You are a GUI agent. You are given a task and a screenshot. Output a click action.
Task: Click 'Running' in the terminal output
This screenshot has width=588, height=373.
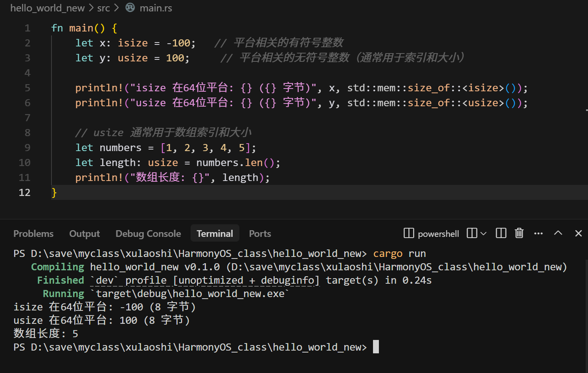tap(63, 294)
